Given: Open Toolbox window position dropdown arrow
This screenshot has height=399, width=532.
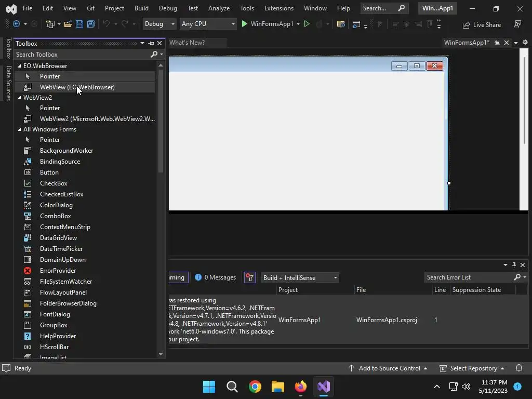Looking at the screenshot, I should (142, 44).
